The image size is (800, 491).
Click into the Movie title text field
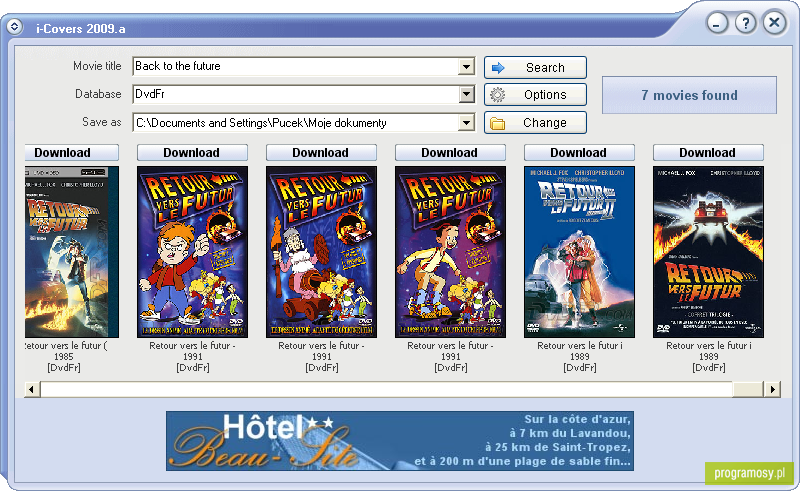point(295,66)
